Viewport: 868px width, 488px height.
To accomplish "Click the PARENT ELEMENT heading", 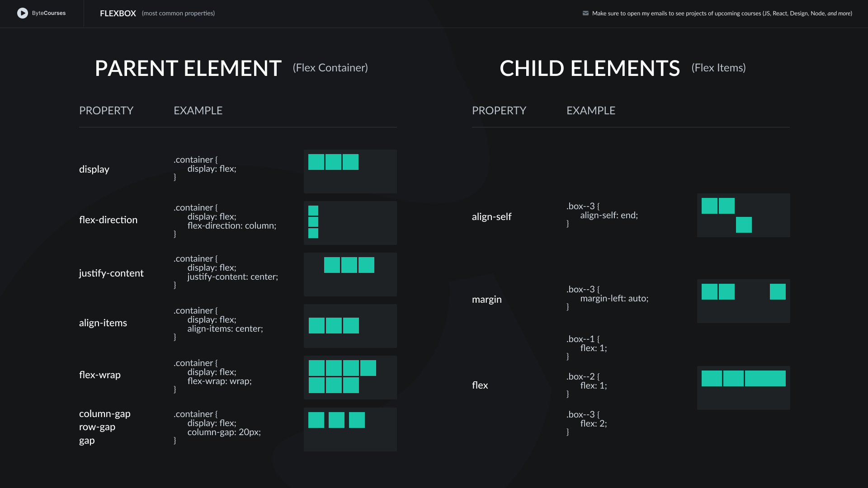I will click(189, 69).
